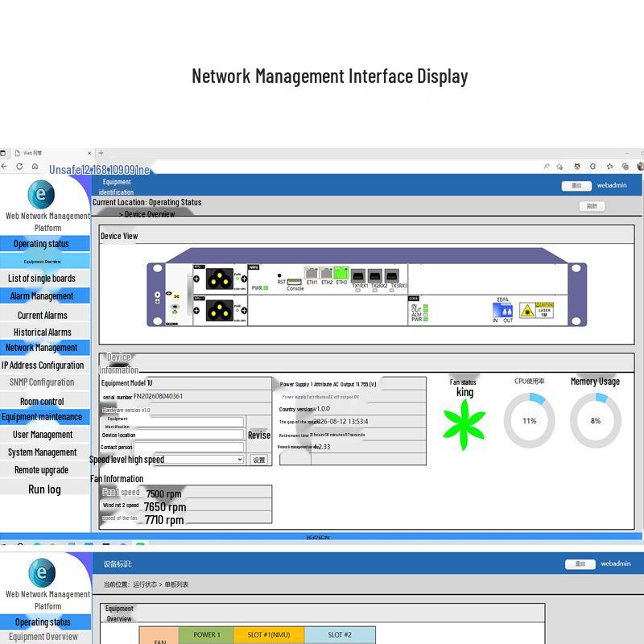Image resolution: width=644 pixels, height=644 pixels.
Task: Click the lower power supply socket
Action: tap(220, 311)
